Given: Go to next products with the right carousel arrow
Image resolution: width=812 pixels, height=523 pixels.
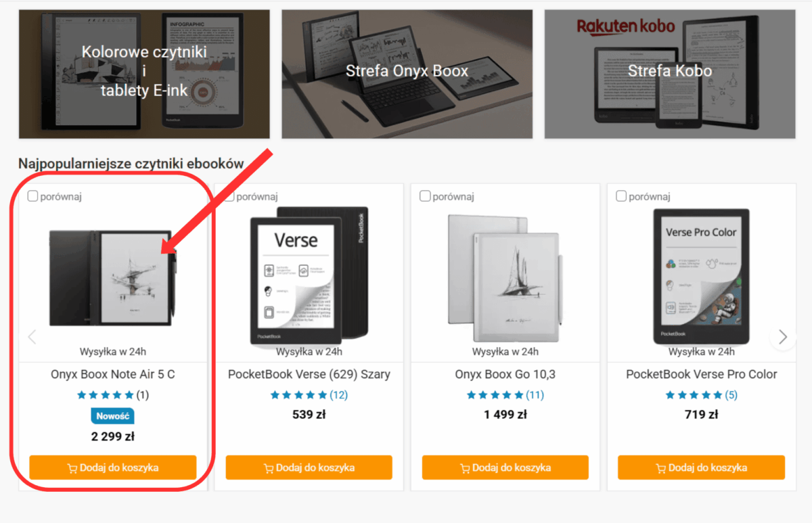Looking at the screenshot, I should click(783, 337).
